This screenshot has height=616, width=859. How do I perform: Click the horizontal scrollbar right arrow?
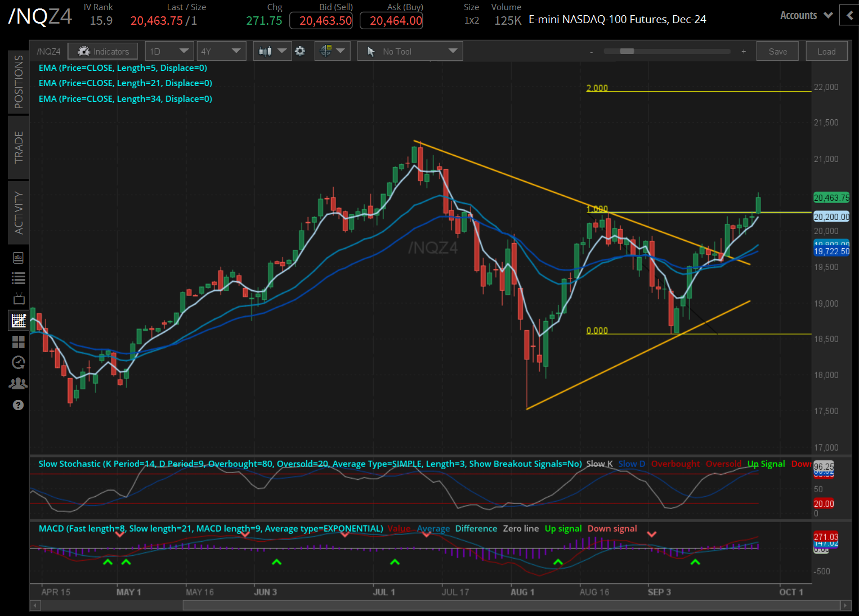click(x=845, y=605)
